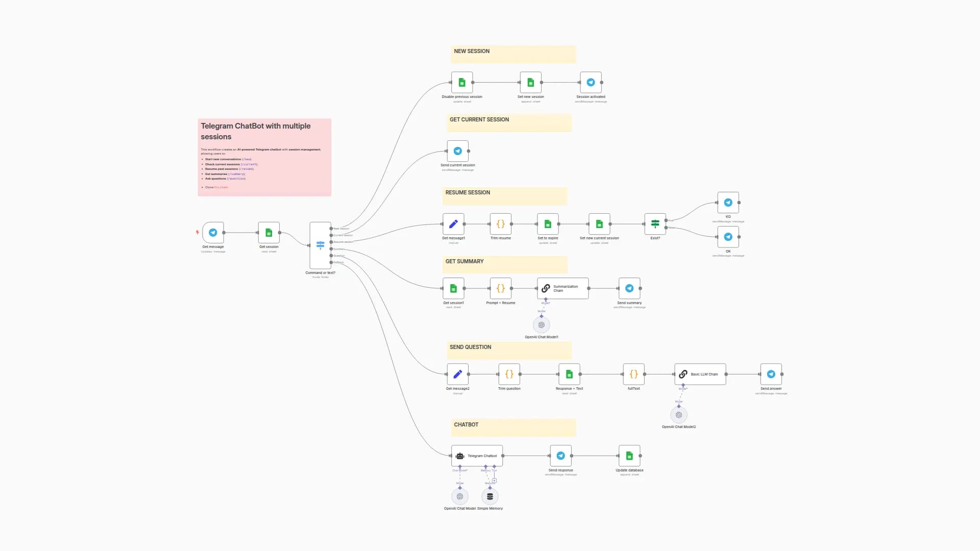The width and height of the screenshot is (980, 551).
Task: Click the SEND QUESTION sticky note
Action: point(509,350)
